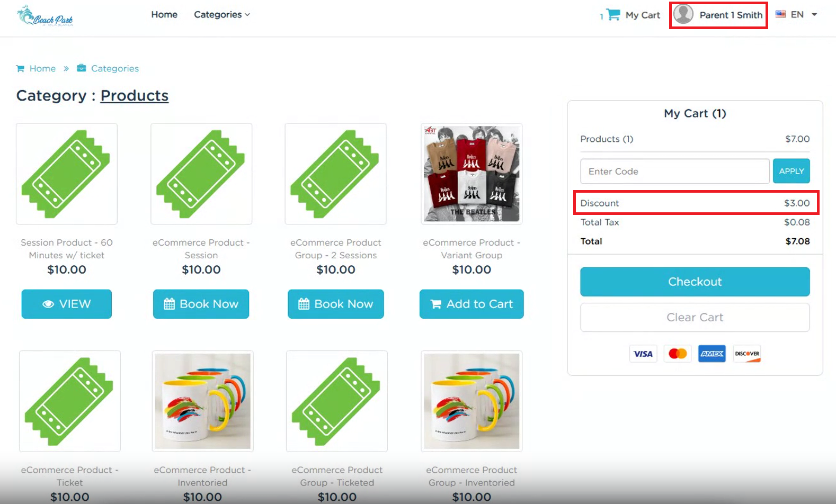Viewport: 836px width, 504px height.
Task: Click the Discover payment icon
Action: pyautogui.click(x=747, y=354)
